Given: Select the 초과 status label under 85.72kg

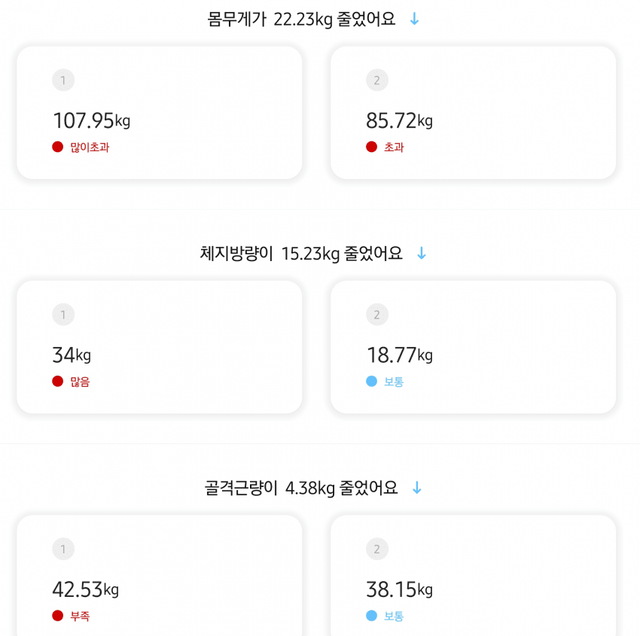Looking at the screenshot, I should point(394,147).
